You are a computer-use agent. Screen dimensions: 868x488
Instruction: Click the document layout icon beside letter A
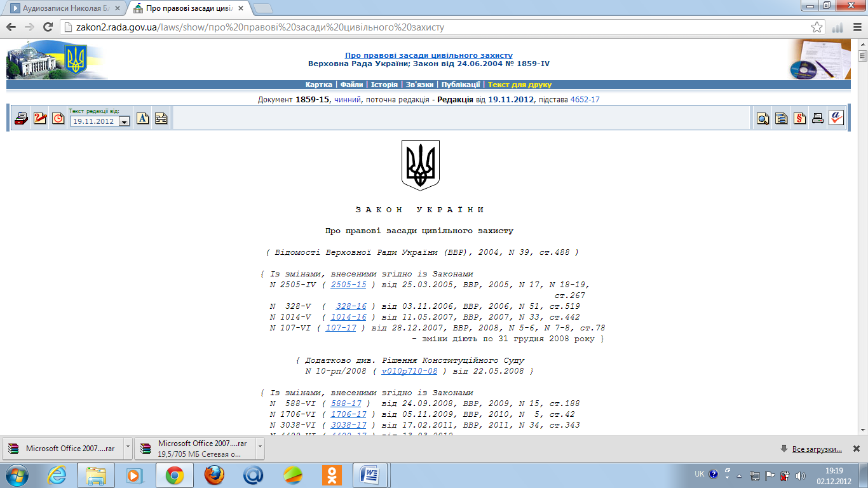(161, 118)
